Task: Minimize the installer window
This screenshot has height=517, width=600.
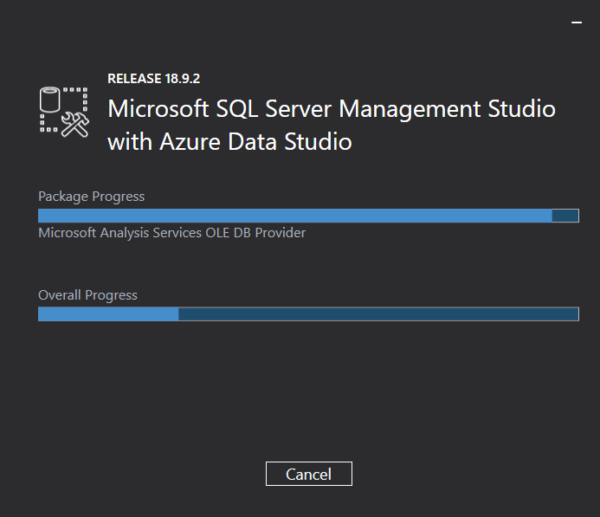Action: coord(576,19)
